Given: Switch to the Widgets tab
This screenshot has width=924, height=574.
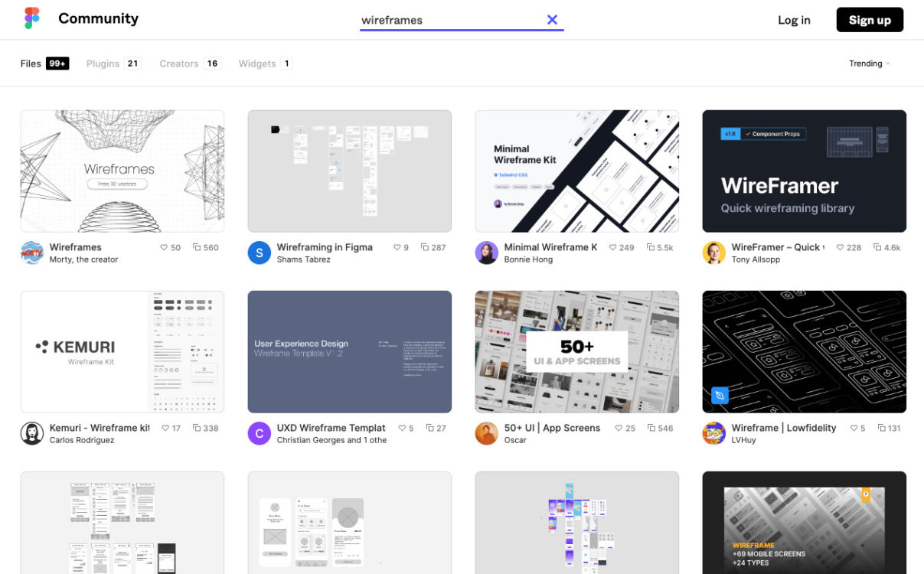Looking at the screenshot, I should 256,64.
